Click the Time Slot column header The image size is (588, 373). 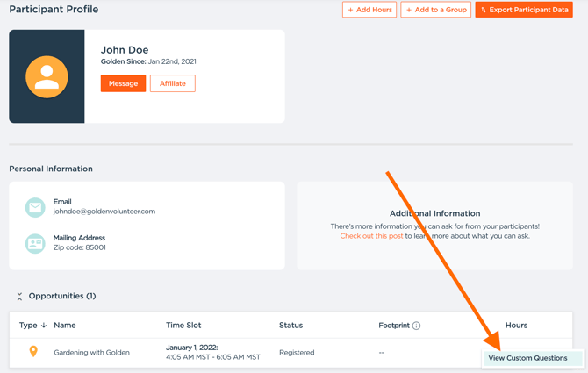183,326
